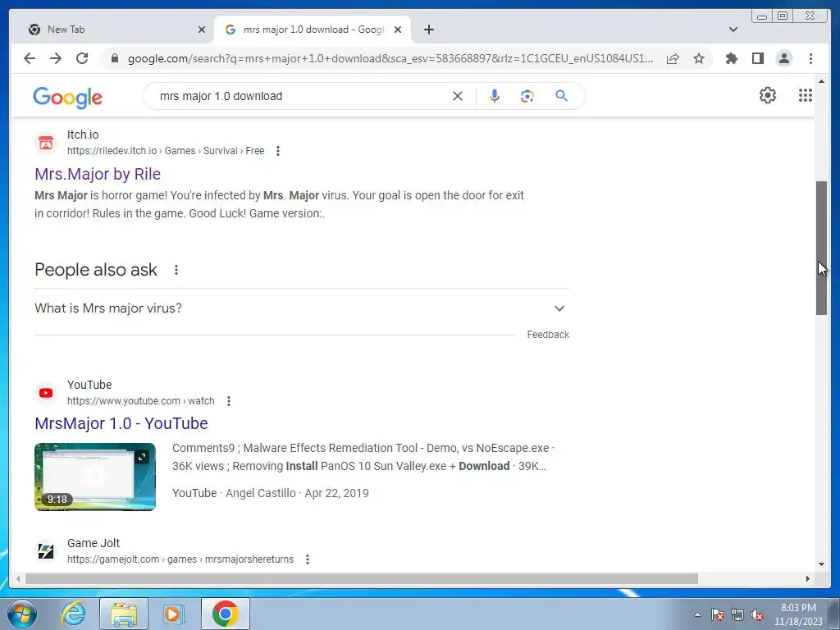Close the New Tab tab
The image size is (840, 630).
click(202, 30)
